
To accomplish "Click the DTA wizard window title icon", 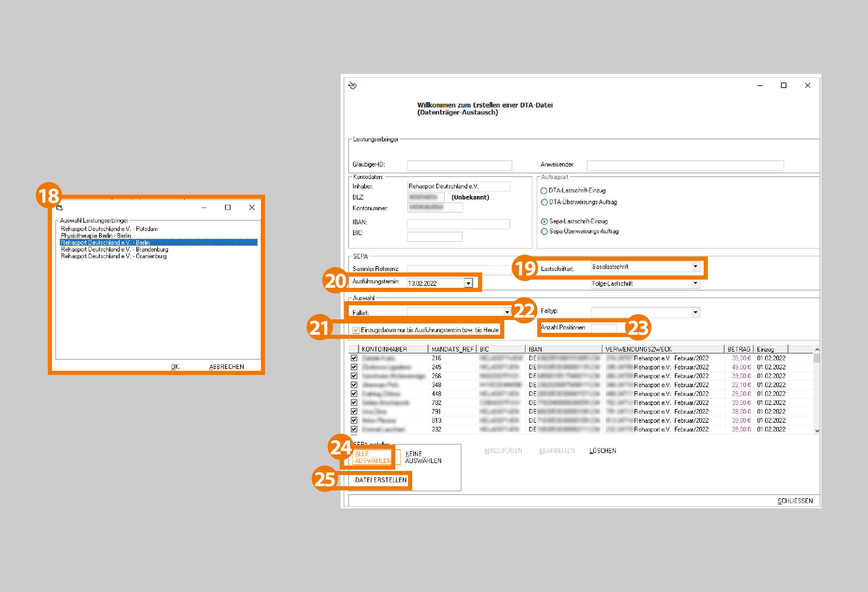I will click(352, 86).
